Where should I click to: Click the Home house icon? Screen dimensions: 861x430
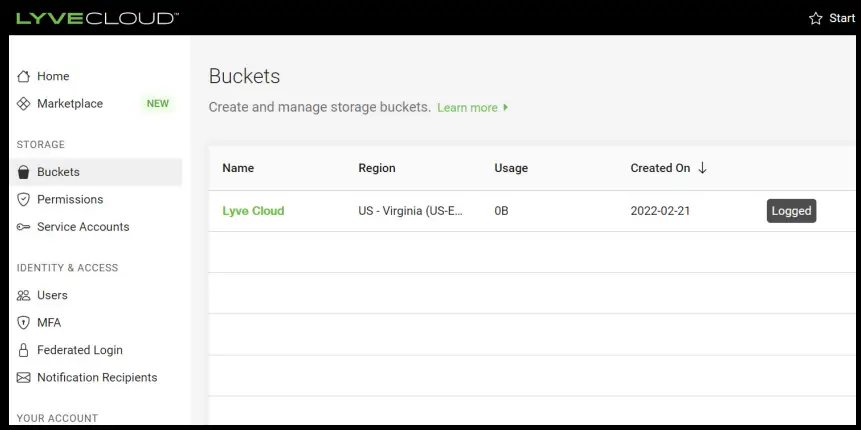click(x=24, y=76)
